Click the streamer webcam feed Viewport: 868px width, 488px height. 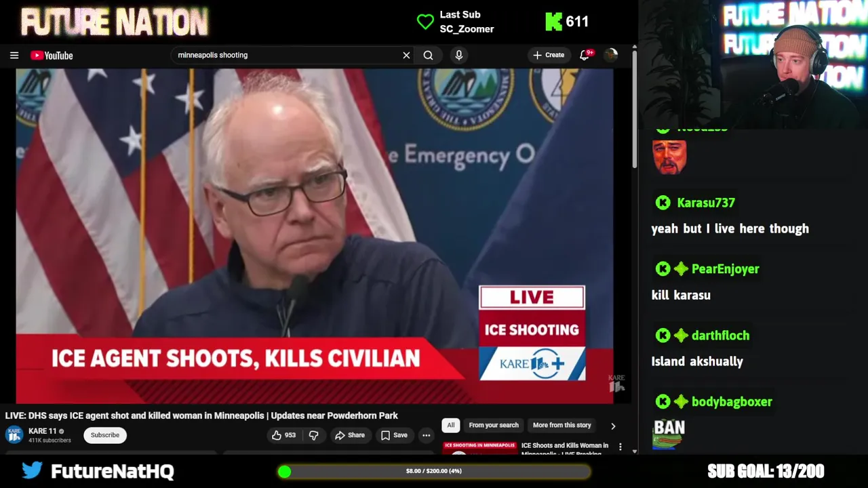point(754,64)
